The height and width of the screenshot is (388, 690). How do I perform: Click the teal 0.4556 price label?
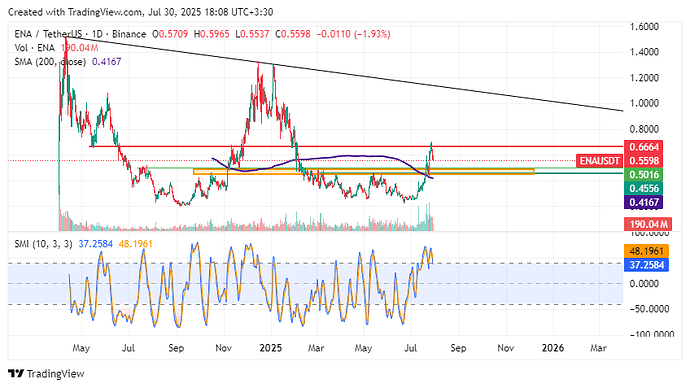pyautogui.click(x=643, y=188)
